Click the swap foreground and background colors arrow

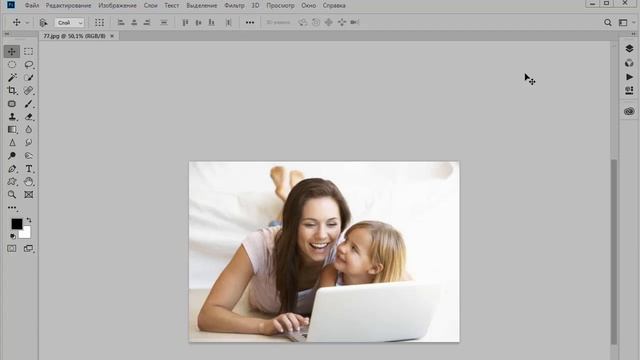[29, 220]
